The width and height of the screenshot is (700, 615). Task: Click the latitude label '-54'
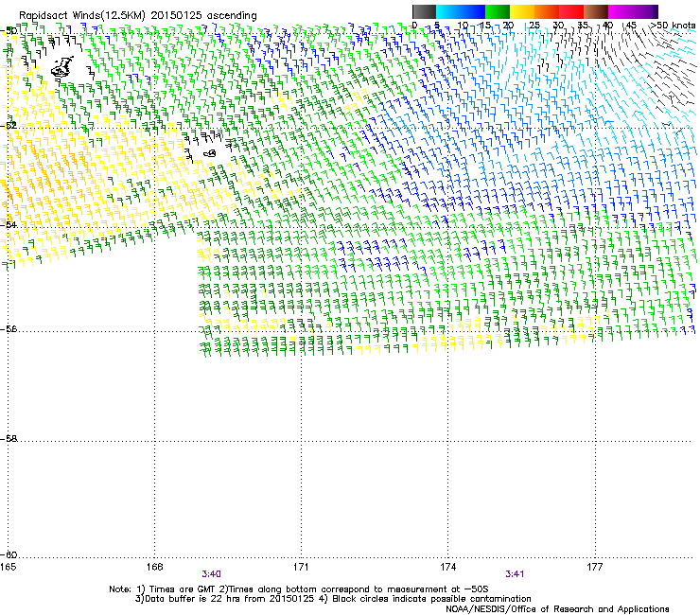point(9,224)
